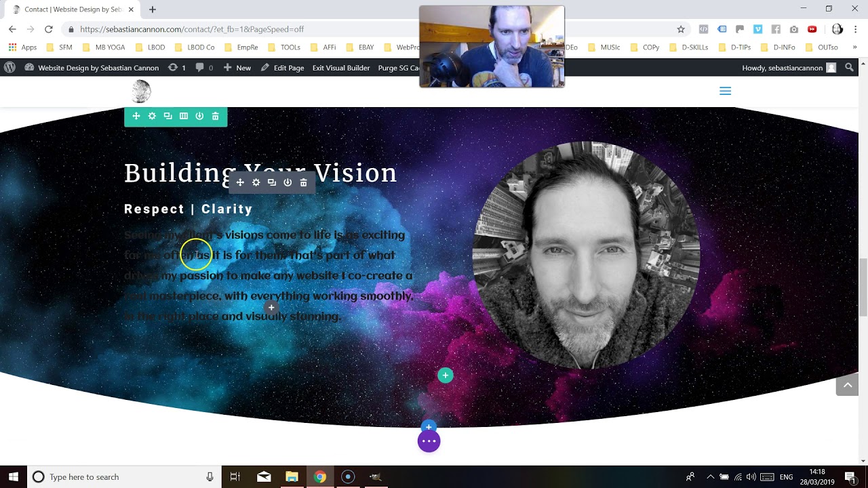Duplicate the module from the dark toolbar
The width and height of the screenshot is (868, 488).
click(x=272, y=182)
